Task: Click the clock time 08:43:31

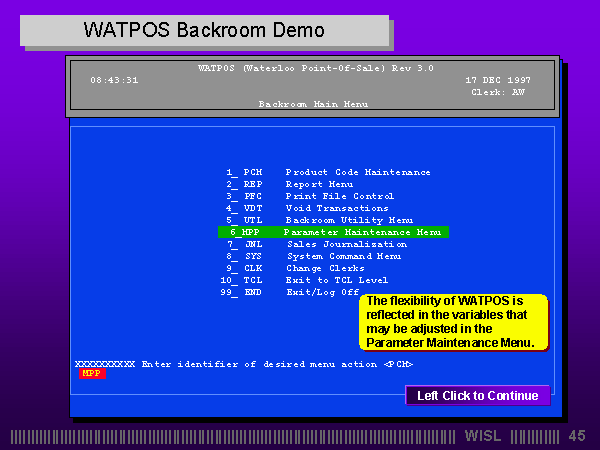Action: click(114, 80)
